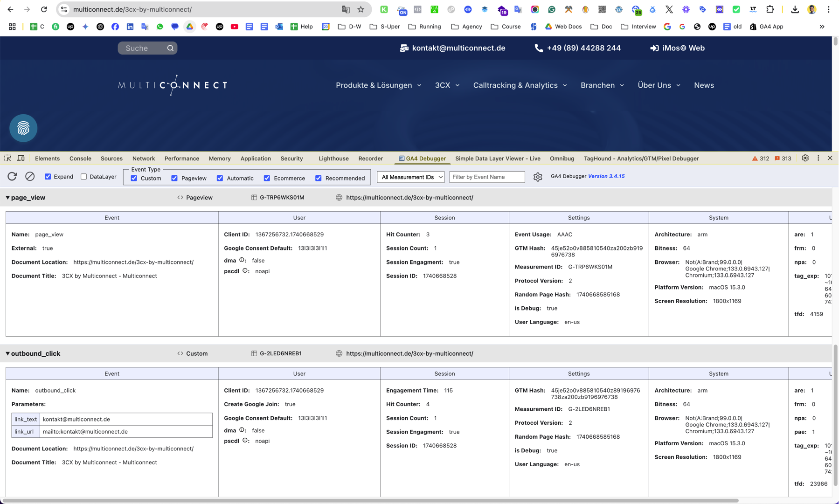Click the clear events icon

coord(30,176)
